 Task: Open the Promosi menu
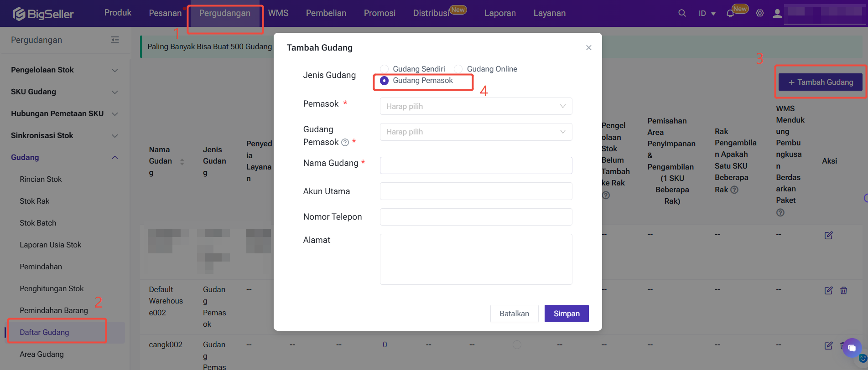click(x=379, y=13)
